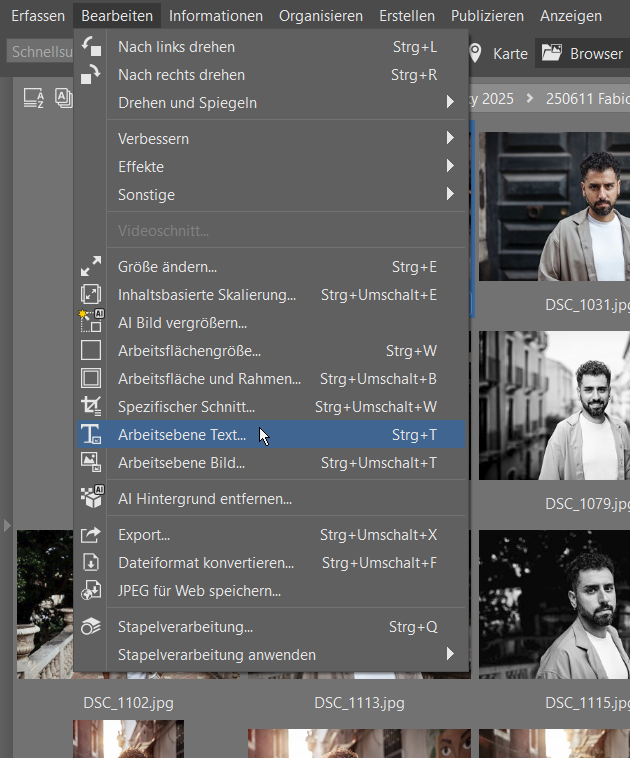The image size is (630, 758).
Task: Click the crop icon for Spezifischer Schnitt
Action: pyautogui.click(x=91, y=407)
